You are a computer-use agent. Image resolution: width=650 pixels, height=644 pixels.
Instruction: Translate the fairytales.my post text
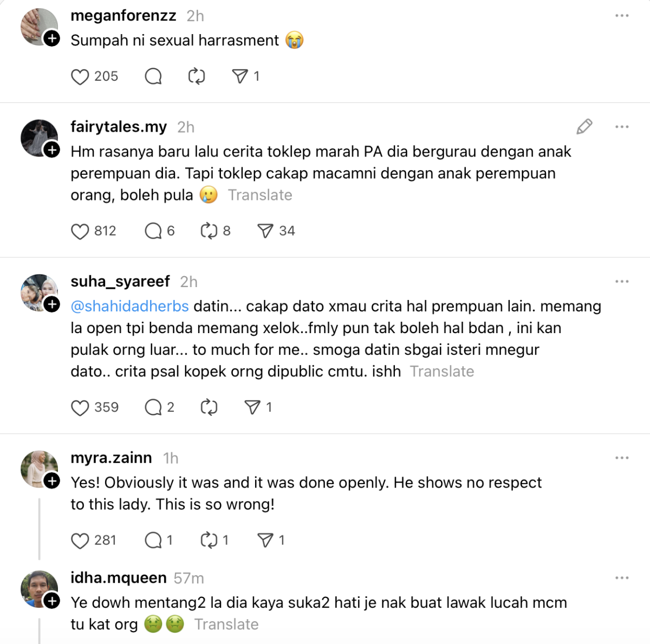click(x=260, y=195)
